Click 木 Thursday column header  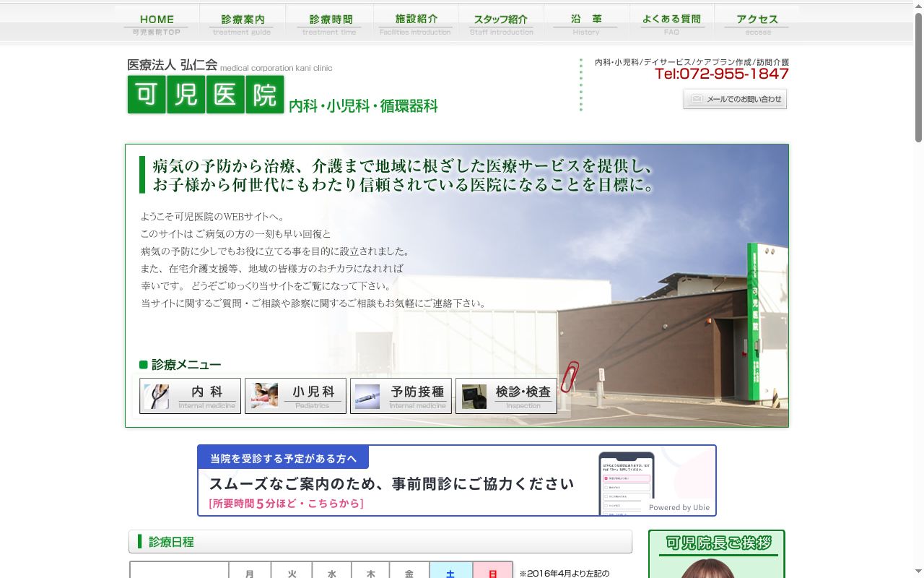pyautogui.click(x=370, y=570)
